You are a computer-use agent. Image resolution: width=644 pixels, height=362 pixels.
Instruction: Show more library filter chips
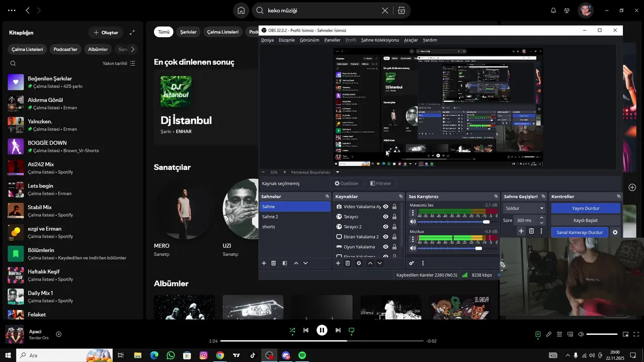132,49
